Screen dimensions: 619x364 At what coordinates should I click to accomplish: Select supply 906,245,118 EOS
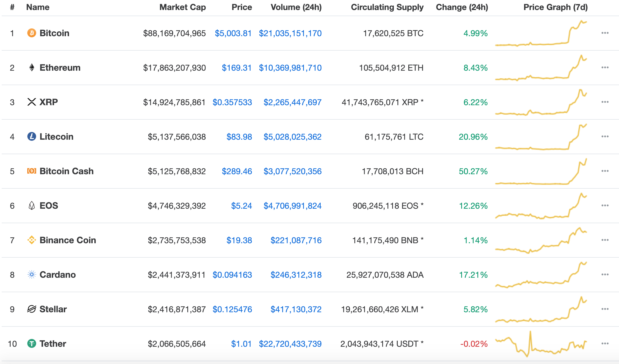(388, 206)
